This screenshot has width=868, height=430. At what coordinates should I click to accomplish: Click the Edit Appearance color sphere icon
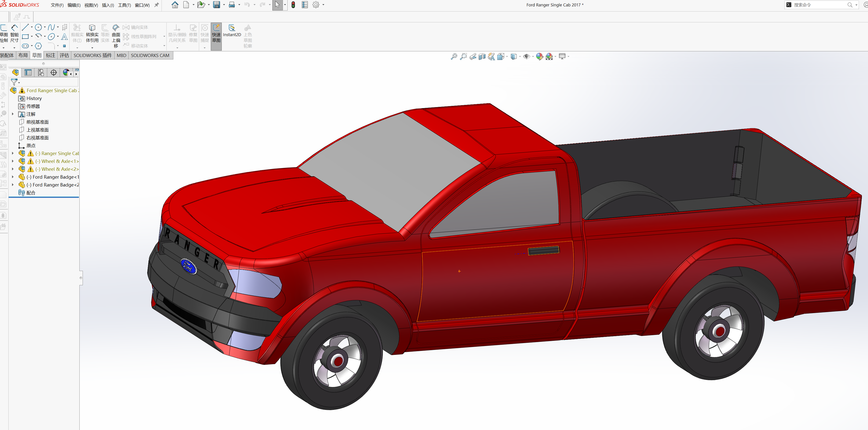click(540, 57)
